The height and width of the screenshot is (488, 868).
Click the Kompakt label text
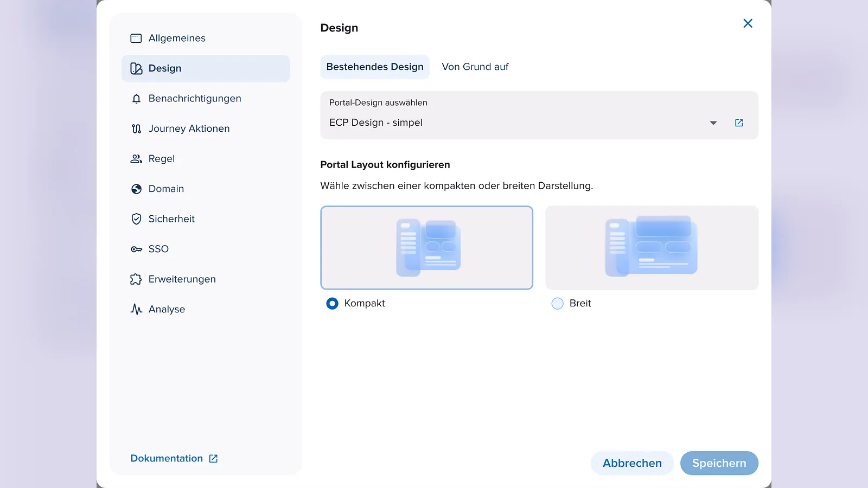click(x=365, y=304)
